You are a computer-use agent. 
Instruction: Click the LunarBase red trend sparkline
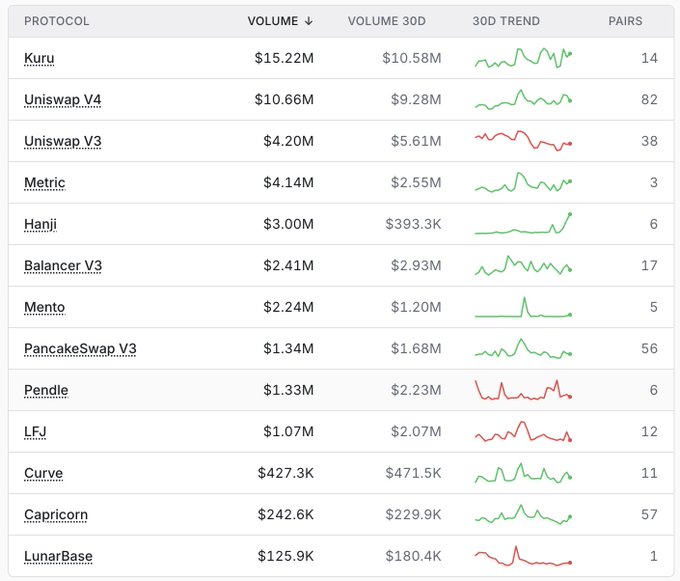(523, 556)
